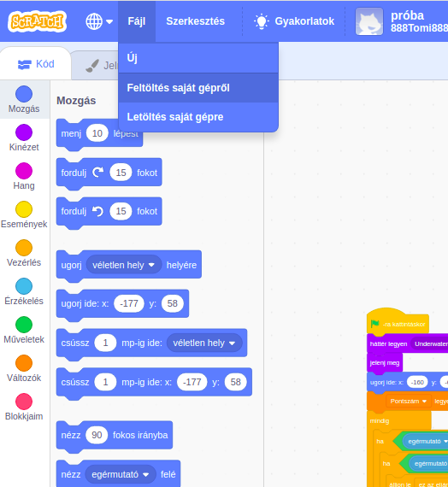Viewport: 448px width, 487px height.
Task: Open véletlen hely dropdown in csússz block
Action: (x=204, y=343)
